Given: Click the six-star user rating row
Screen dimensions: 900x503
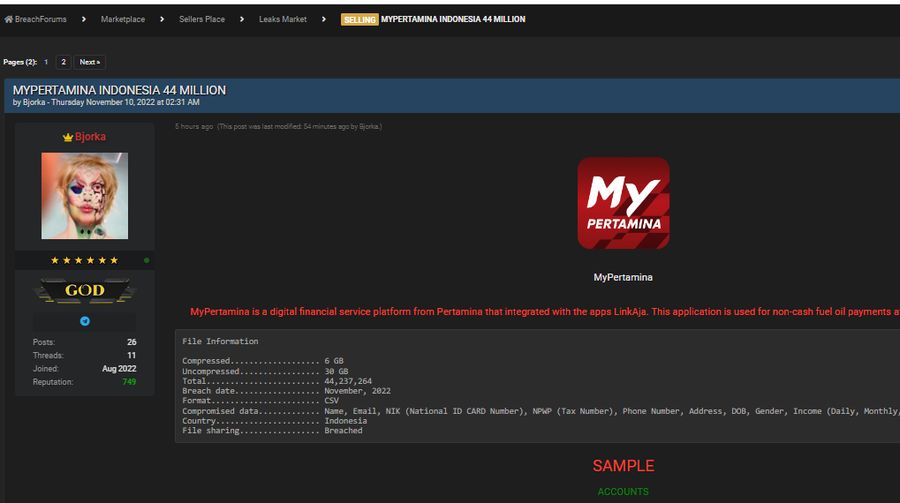Looking at the screenshot, I should coord(84,260).
